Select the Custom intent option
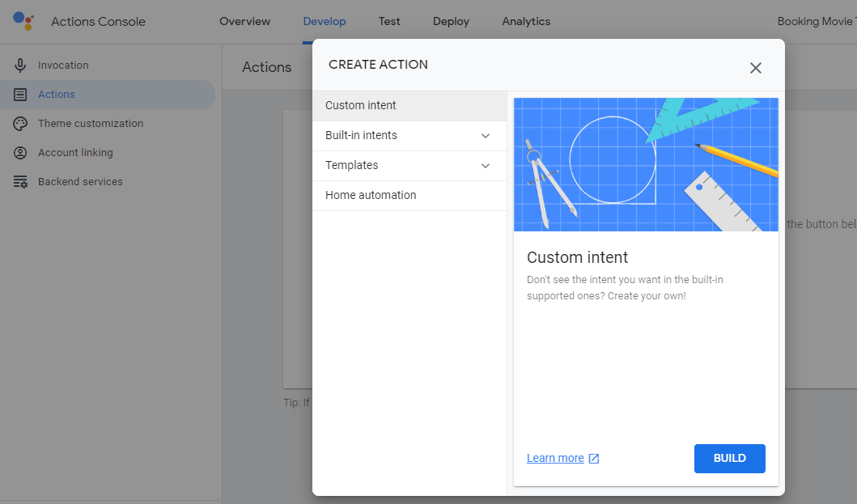 [361, 106]
